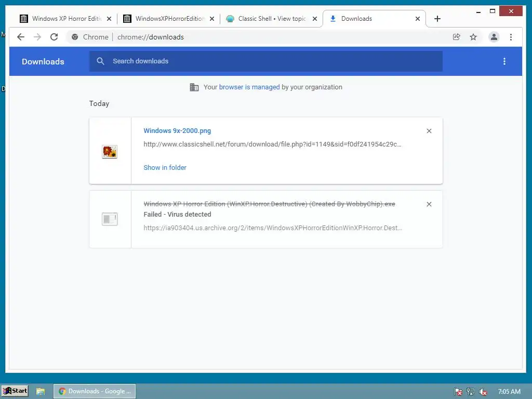Screen dimensions: 532x399
Task: Share this page via share icon
Action: tap(457, 37)
